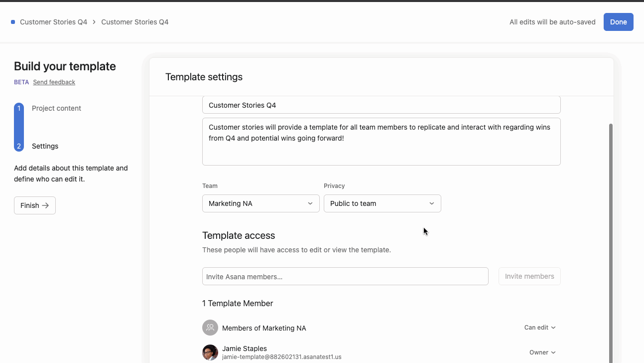Open the Owner dropdown for Jamie Staples
The width and height of the screenshot is (644, 363).
coord(542,353)
